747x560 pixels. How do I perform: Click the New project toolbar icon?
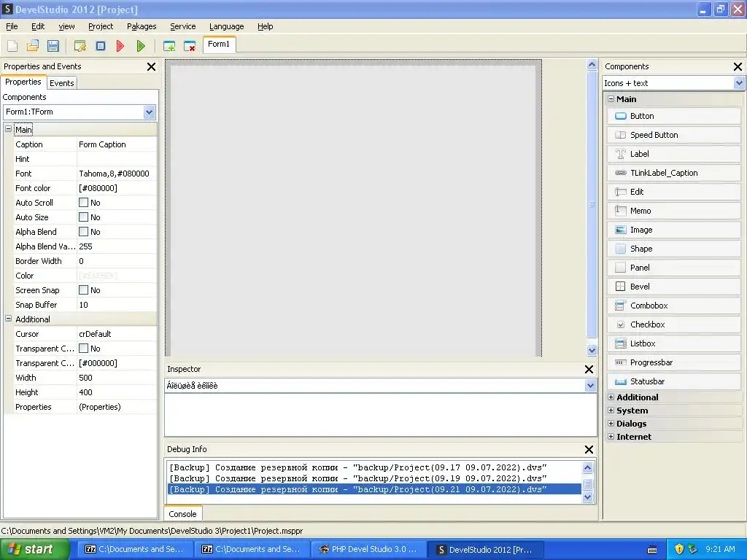coord(12,46)
